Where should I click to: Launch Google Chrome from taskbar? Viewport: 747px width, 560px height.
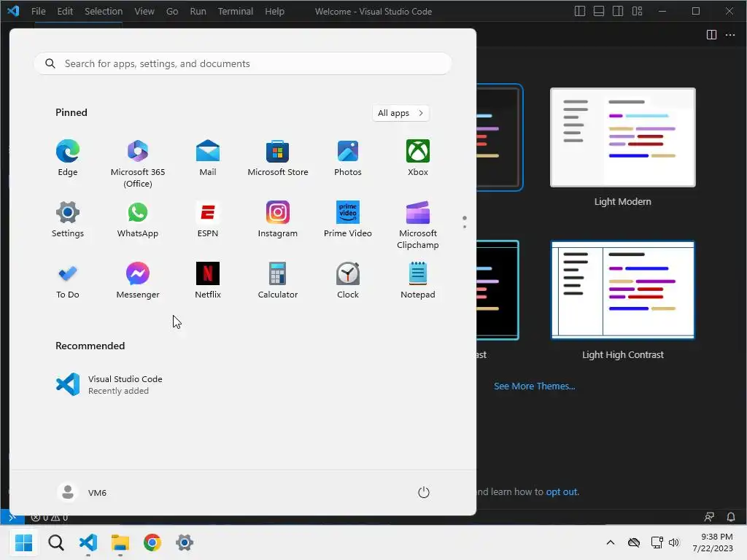(152, 542)
